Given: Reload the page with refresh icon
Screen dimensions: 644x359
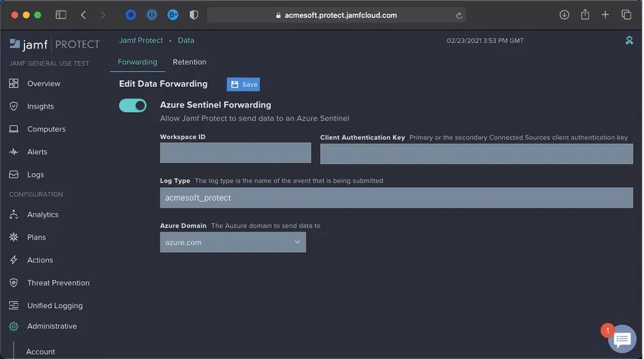Looking at the screenshot, I should tap(459, 15).
